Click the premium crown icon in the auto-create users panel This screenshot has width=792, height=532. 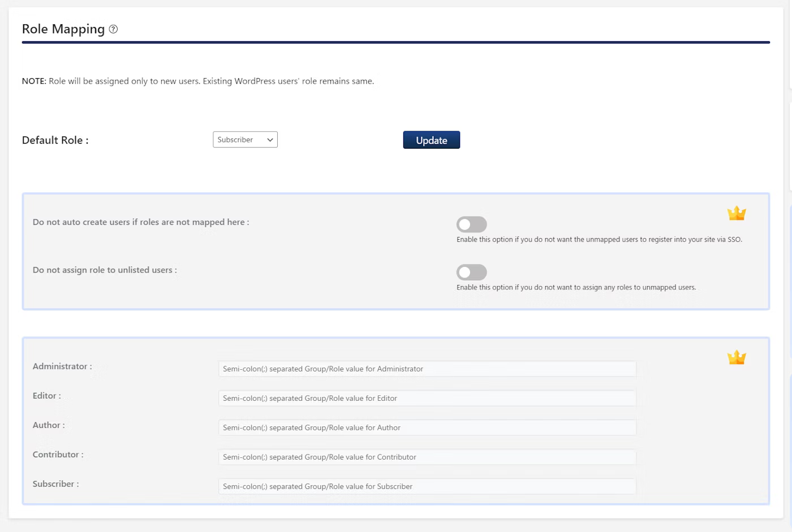coord(737,213)
